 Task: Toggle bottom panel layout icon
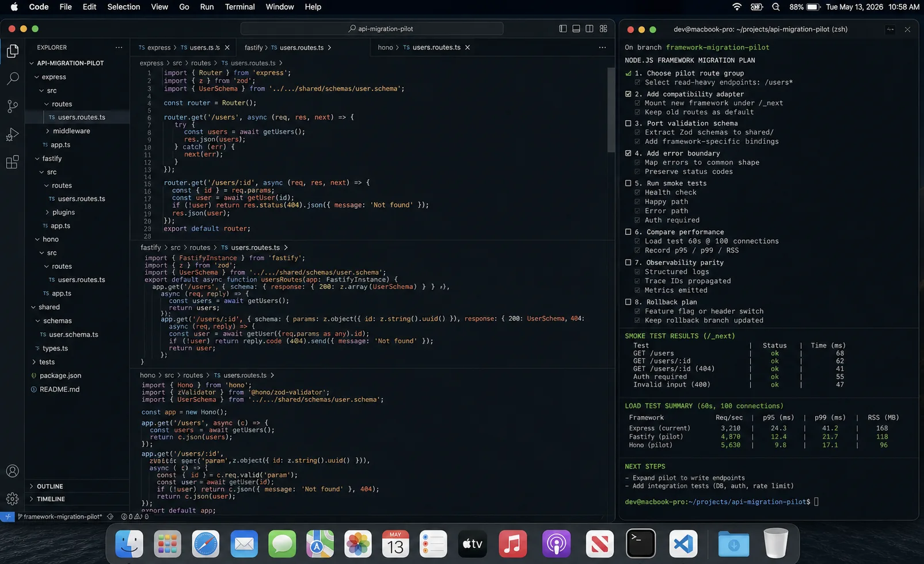[576, 29]
